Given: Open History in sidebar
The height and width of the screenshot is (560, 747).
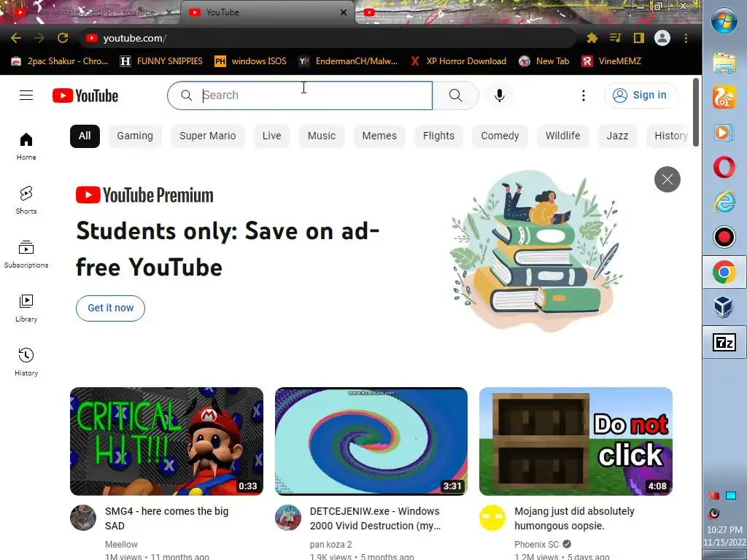Looking at the screenshot, I should [26, 362].
